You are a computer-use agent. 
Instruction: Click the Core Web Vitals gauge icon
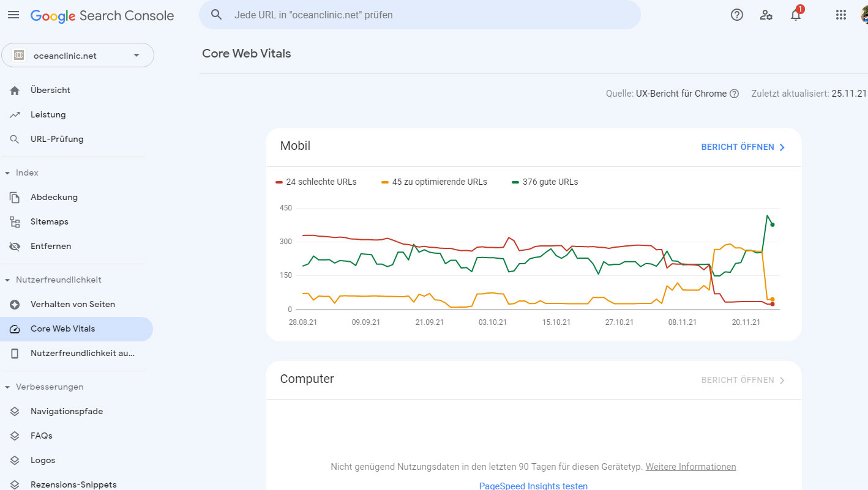(15, 329)
